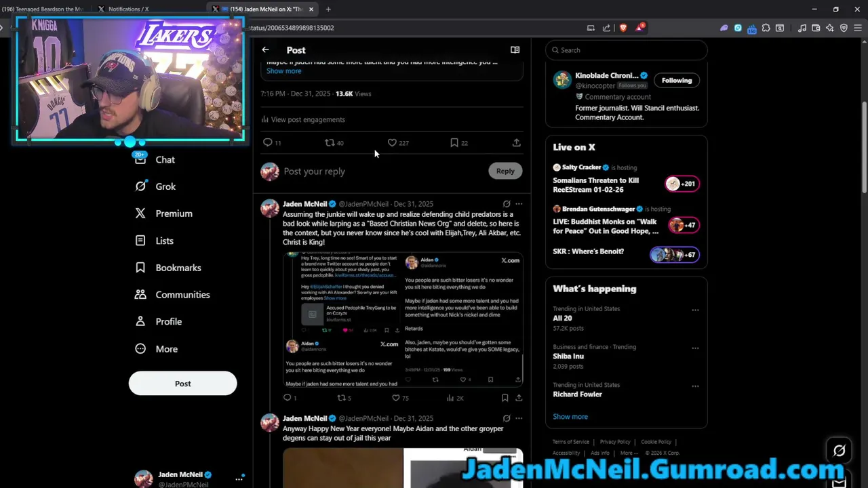
Task: Open Profile from the sidebar
Action: pos(159,321)
